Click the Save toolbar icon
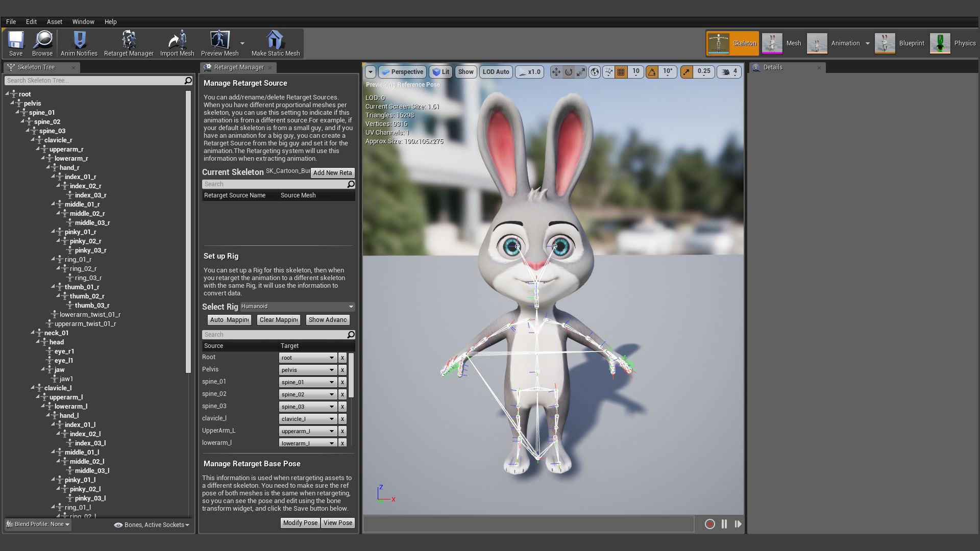The width and height of the screenshot is (980, 551). pyautogui.click(x=16, y=43)
